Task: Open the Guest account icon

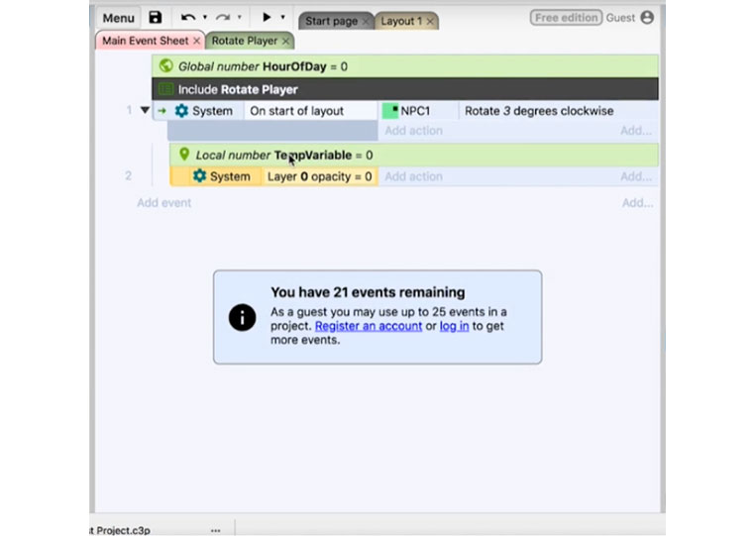Action: click(647, 18)
